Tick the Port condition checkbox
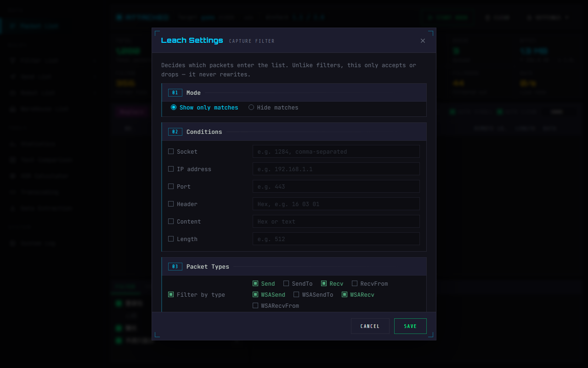The width and height of the screenshot is (588, 368). (x=171, y=186)
